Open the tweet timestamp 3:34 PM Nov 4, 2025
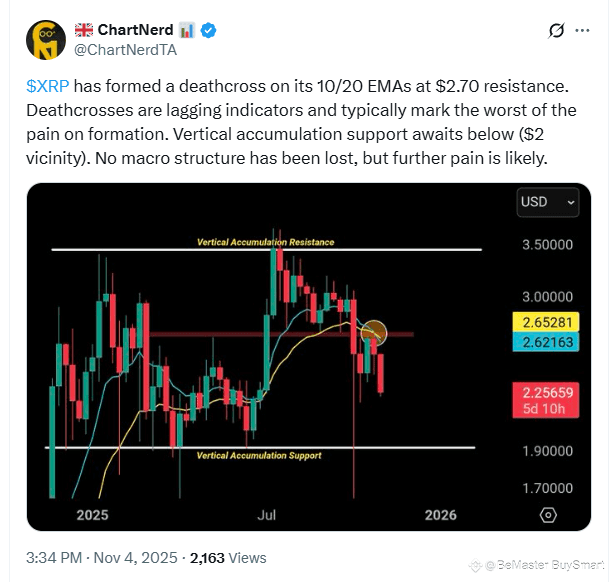The width and height of the screenshot is (612, 582). click(x=102, y=558)
